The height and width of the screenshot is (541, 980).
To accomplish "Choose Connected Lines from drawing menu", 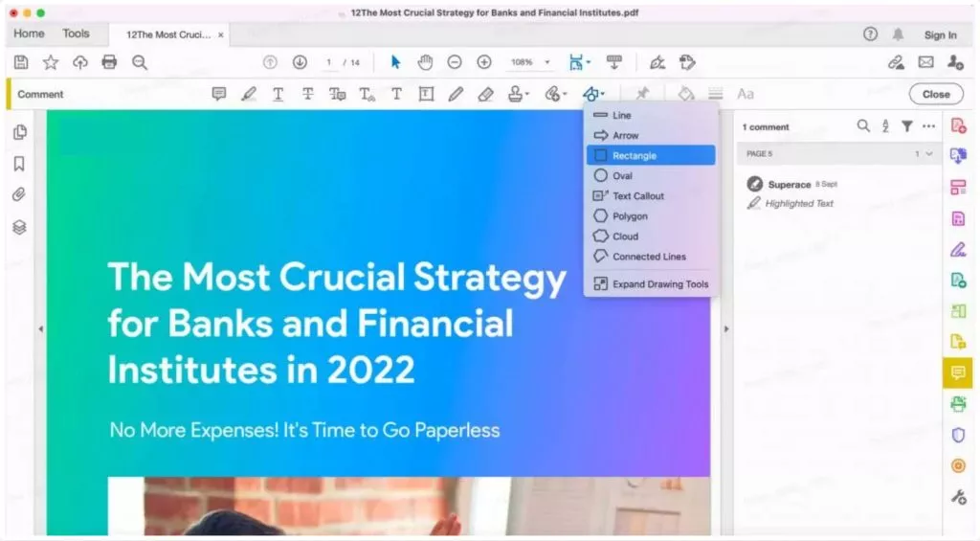I will (x=651, y=257).
